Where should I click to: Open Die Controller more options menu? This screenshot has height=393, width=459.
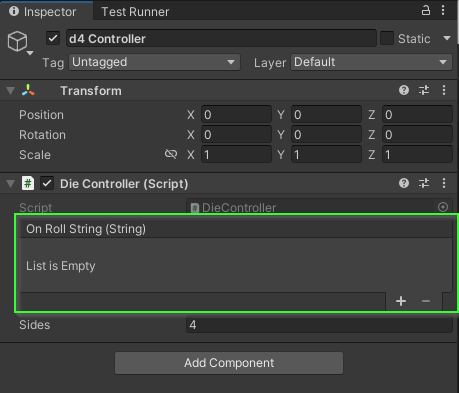(444, 183)
